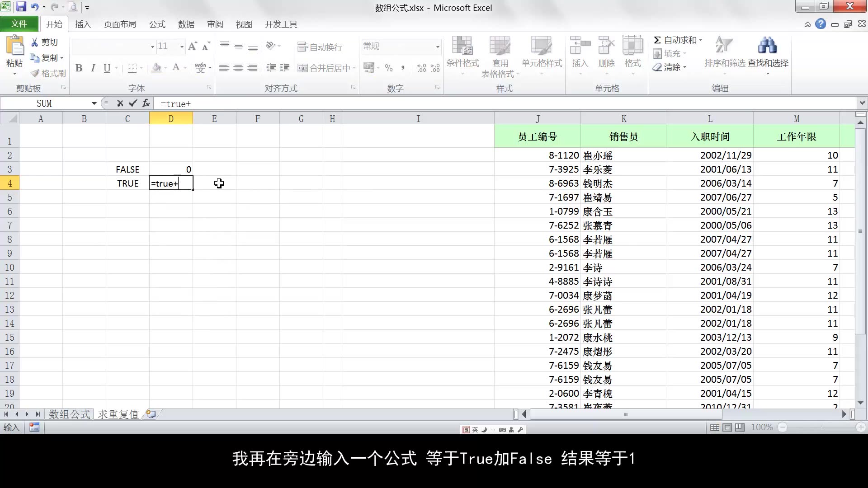This screenshot has width=868, height=488.
Task: Apply Conditional Formatting (条件格式)
Action: pos(462,54)
